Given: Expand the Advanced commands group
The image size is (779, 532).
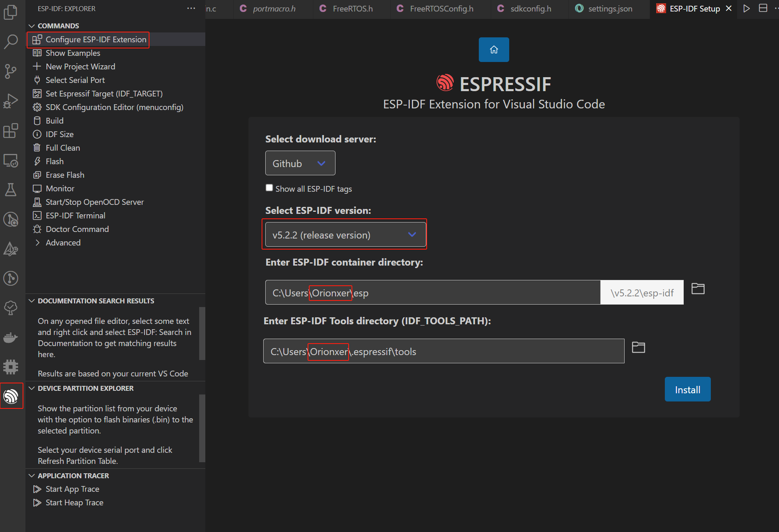Looking at the screenshot, I should pyautogui.click(x=115, y=243).
